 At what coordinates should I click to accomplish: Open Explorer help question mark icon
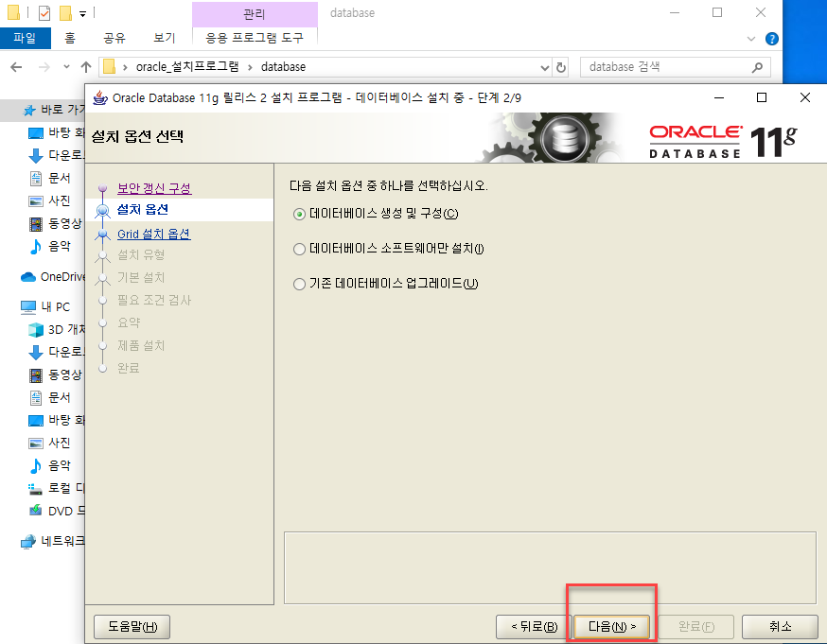(x=771, y=39)
